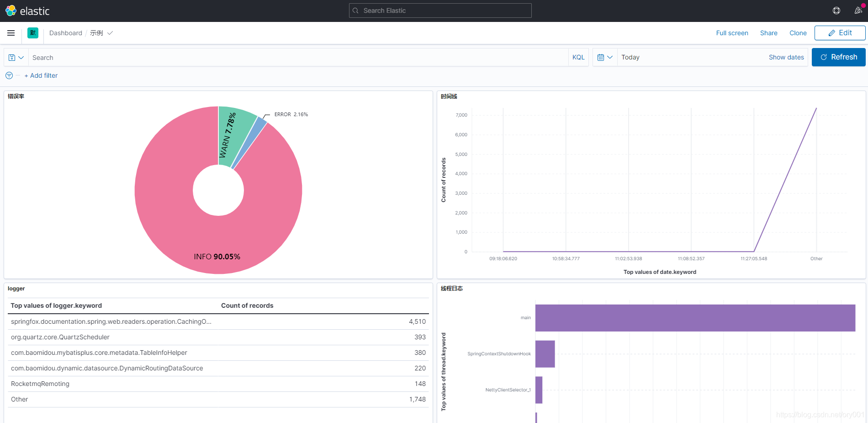Click Add filter

(x=41, y=75)
